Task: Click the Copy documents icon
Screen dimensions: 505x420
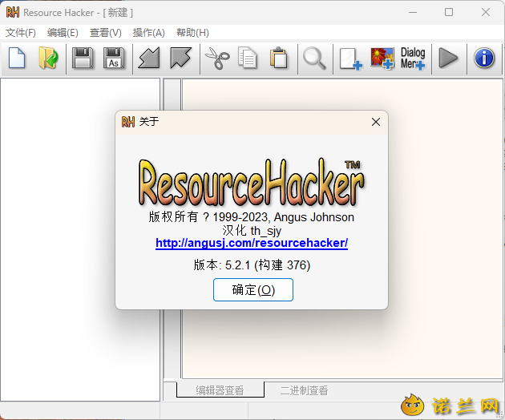Action: coord(248,59)
